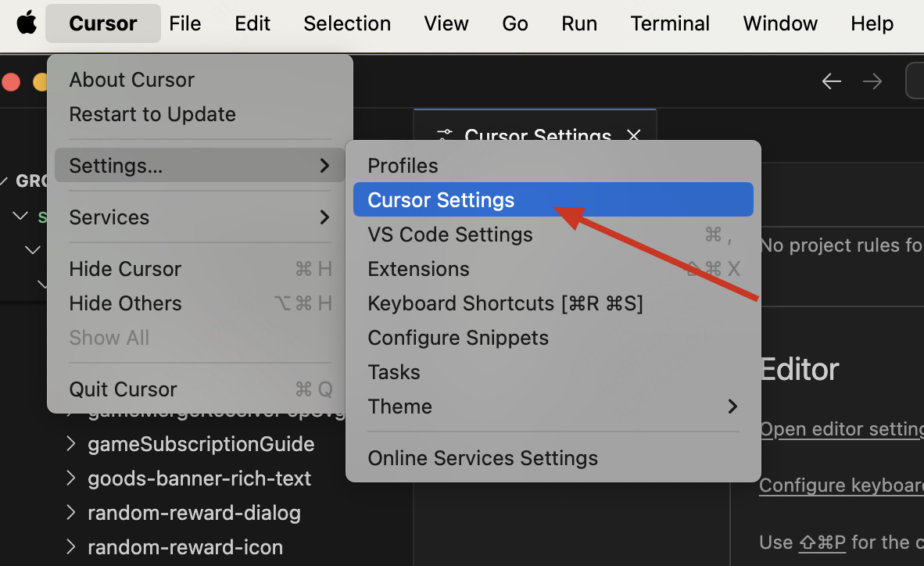Image resolution: width=924 pixels, height=566 pixels.
Task: Close the Cursor Settings tab
Action: click(x=634, y=136)
